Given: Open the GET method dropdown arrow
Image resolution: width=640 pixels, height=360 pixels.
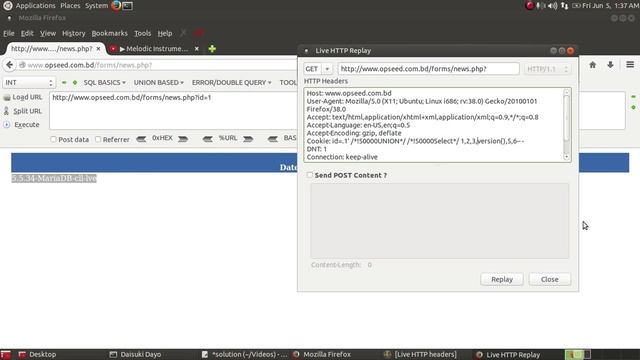Looking at the screenshot, I should click(x=327, y=69).
